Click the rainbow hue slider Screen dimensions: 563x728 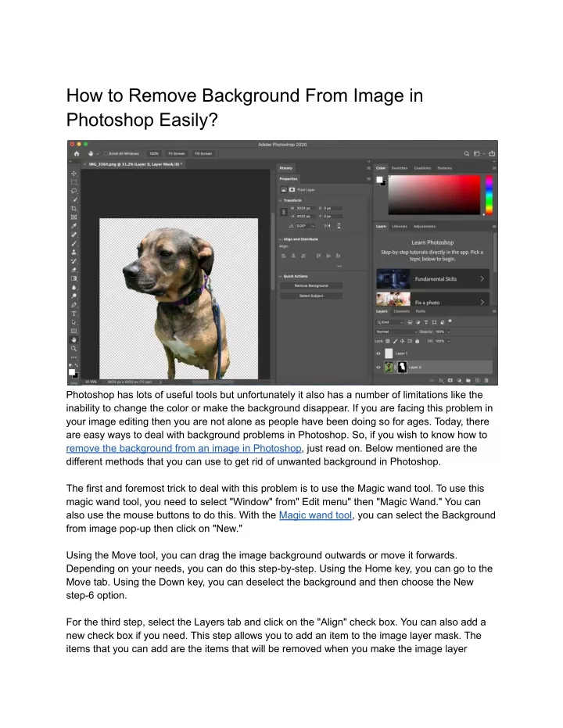tap(489, 195)
